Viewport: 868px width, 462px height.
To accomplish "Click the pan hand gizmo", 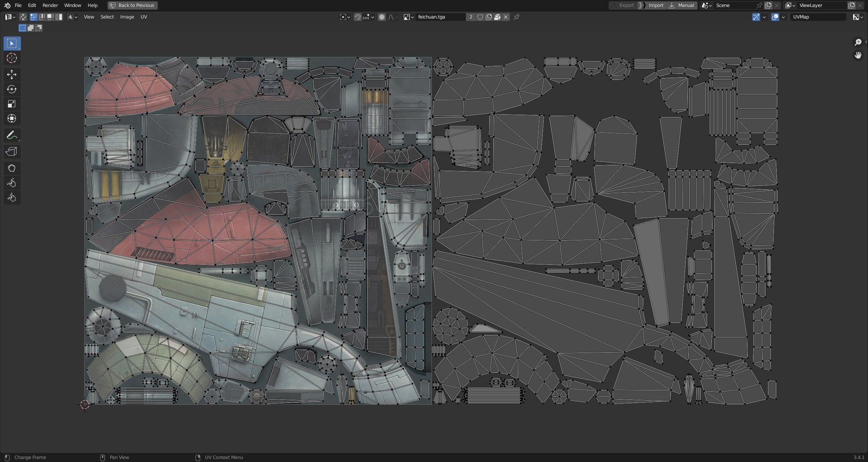I will 858,55.
